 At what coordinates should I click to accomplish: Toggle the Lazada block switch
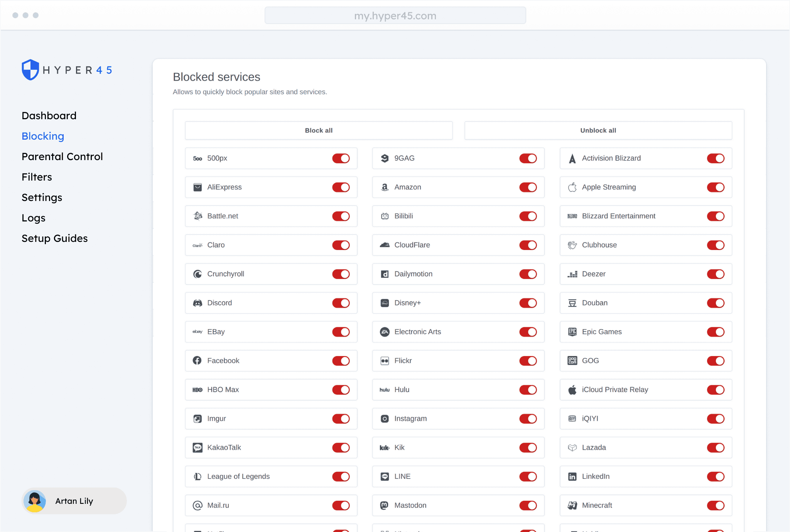716,448
